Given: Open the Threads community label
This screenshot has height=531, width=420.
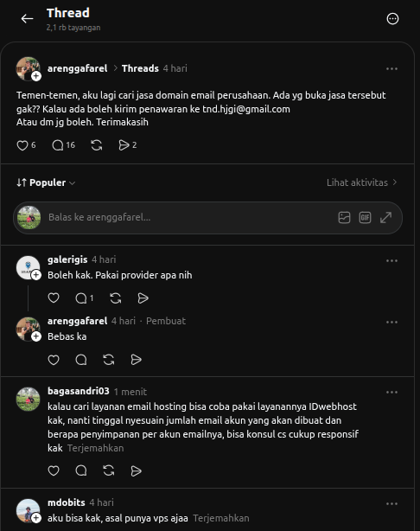Looking at the screenshot, I should coord(140,68).
